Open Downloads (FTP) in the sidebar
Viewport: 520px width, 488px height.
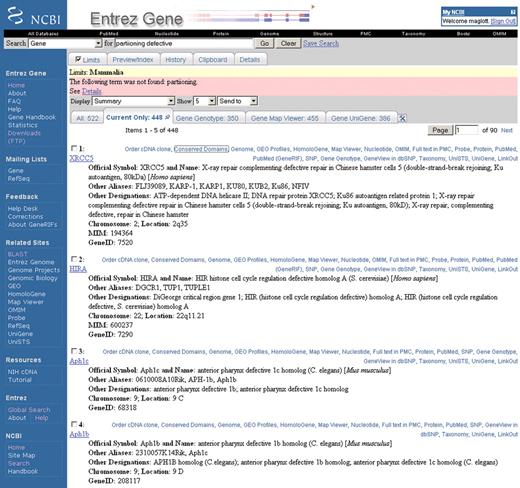click(24, 137)
